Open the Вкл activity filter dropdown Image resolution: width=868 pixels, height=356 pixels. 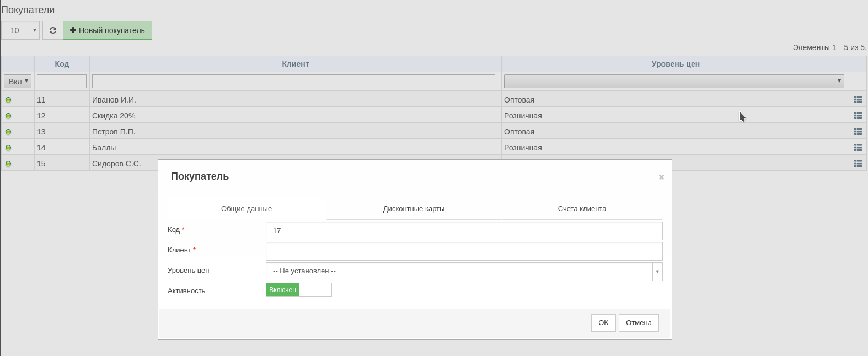(18, 81)
